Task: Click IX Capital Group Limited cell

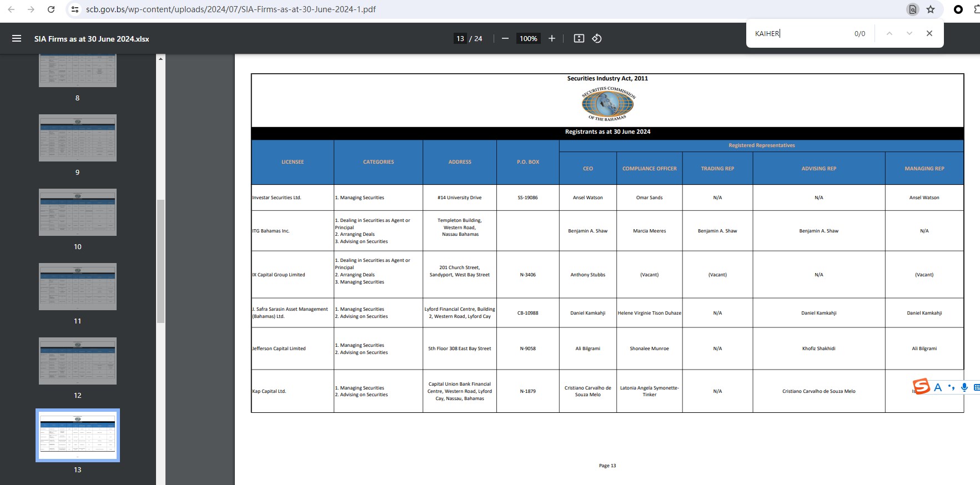Action: click(293, 275)
